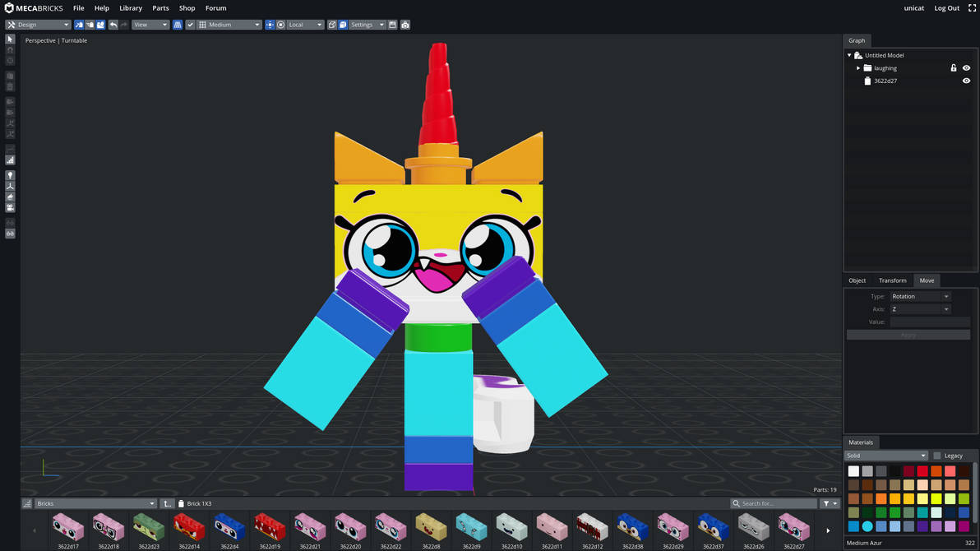Screen dimensions: 980x551
Task: Toggle visibility of laughing folder
Action: (966, 68)
